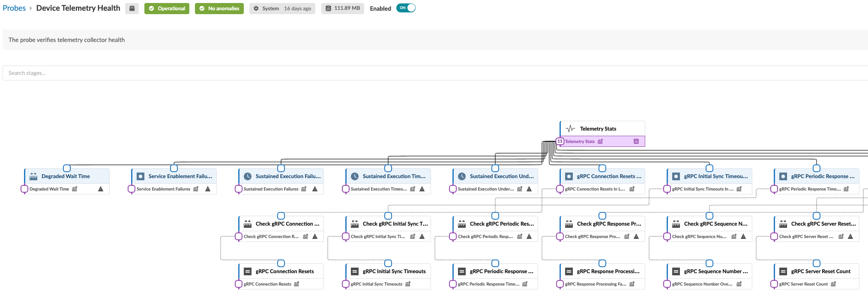Click the Telemetry Stats output port labeled 11
Screen dimensions: 868x298
(560, 141)
